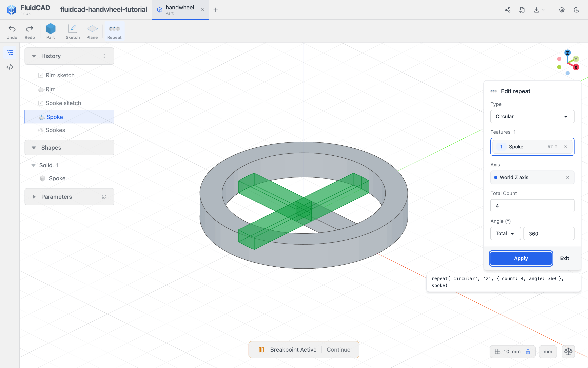Click the Z axis on the view gizmo
Viewport: 588px width, 368px height.
[568, 53]
